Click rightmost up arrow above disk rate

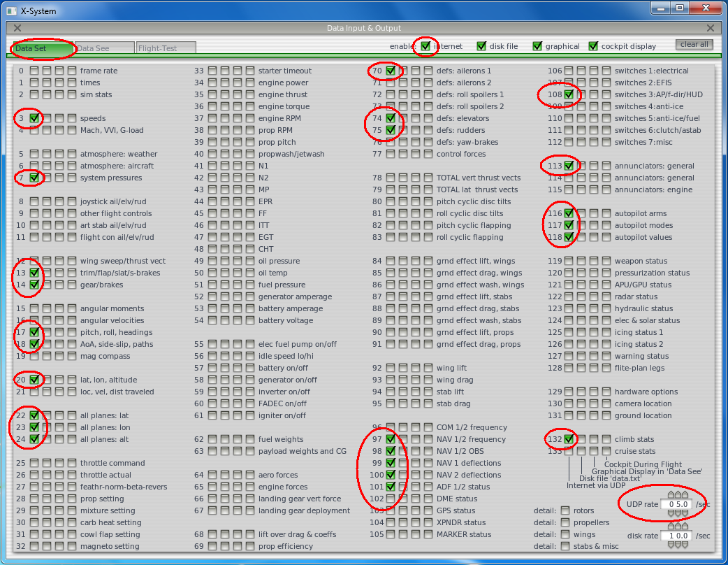click(x=685, y=527)
